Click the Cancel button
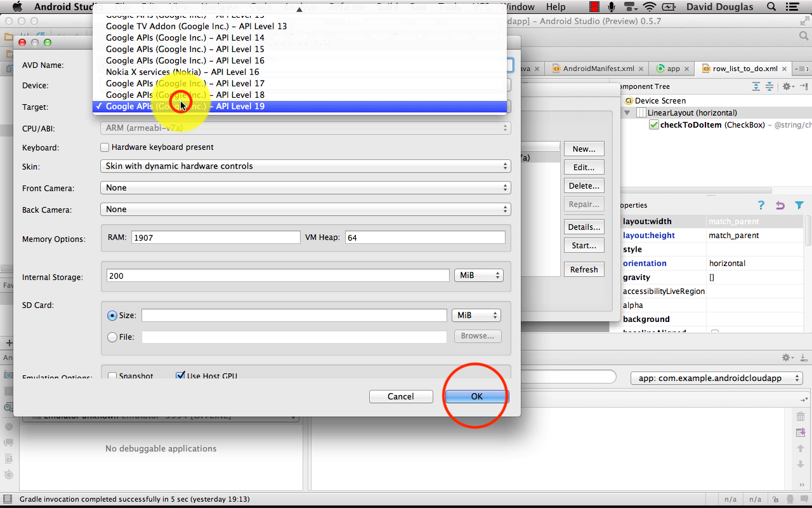Screen dimensions: 812x508 point(401,396)
